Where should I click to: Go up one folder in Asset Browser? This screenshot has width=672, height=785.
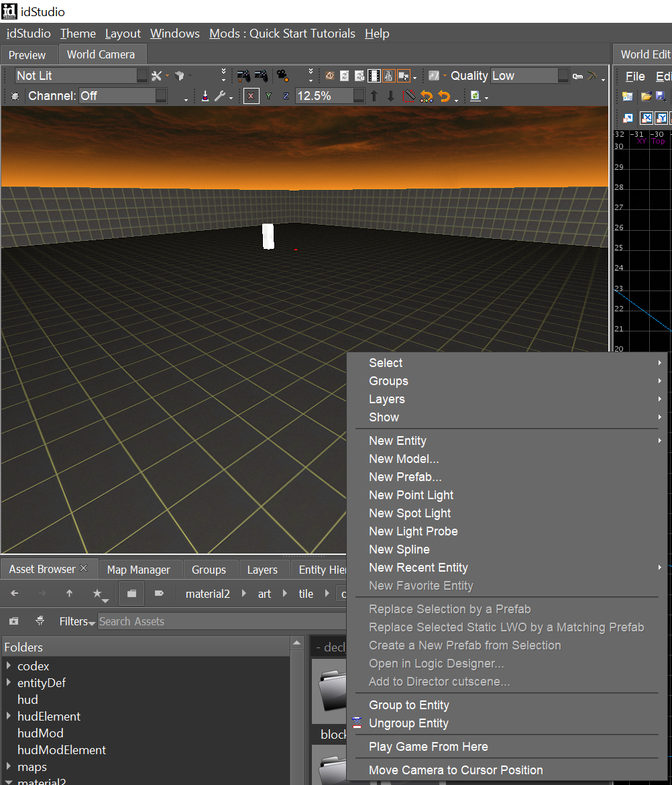[69, 593]
